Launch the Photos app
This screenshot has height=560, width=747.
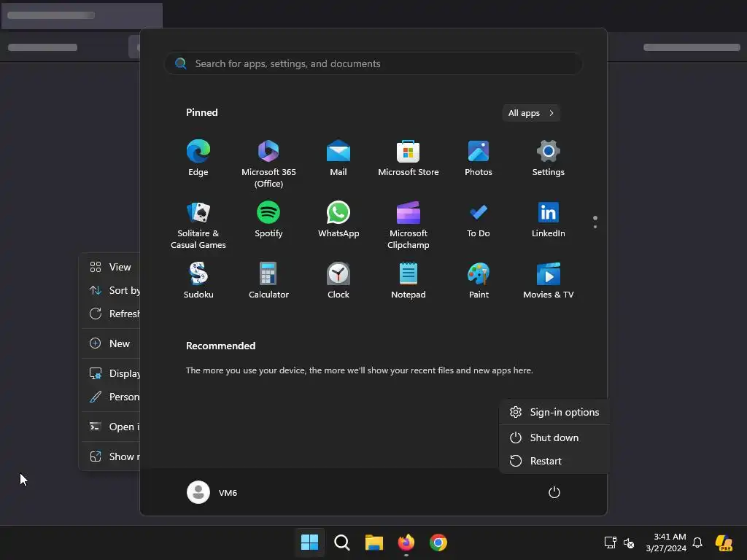tap(479, 158)
